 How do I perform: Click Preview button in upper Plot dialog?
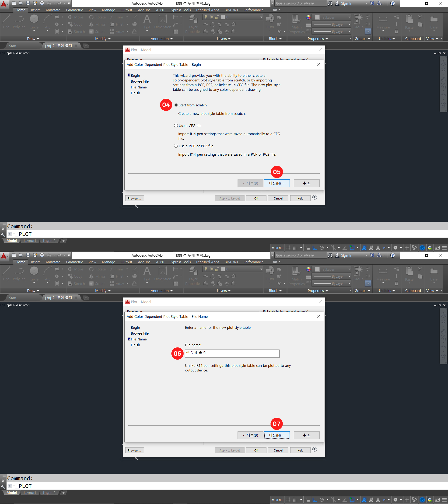tap(134, 198)
